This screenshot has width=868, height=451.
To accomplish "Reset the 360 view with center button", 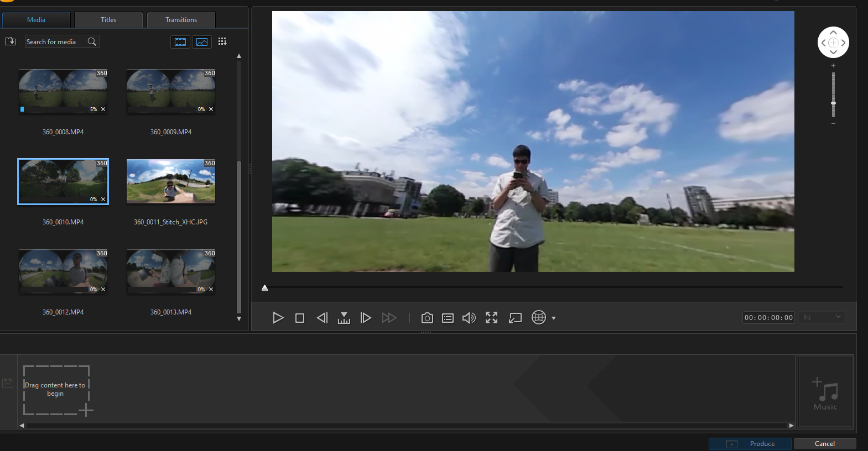I will pos(833,43).
